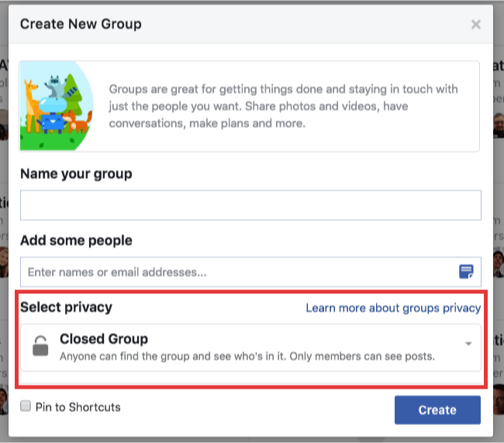
Task: Click the Groups description paragraph text
Action: tap(284, 106)
